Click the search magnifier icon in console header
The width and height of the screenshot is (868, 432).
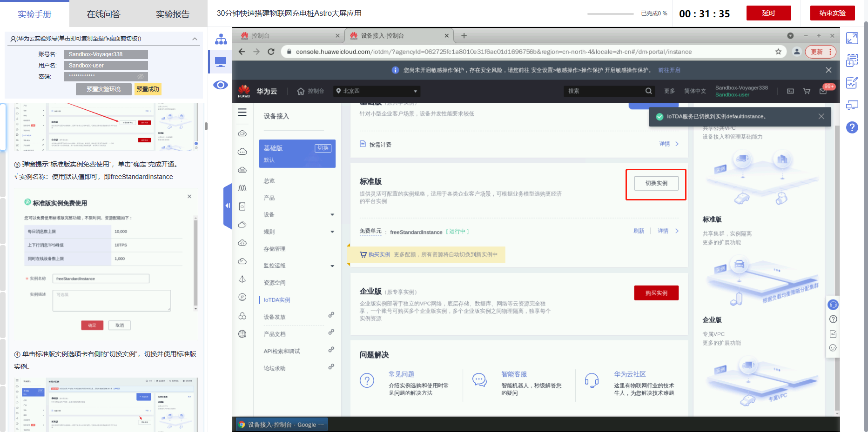[648, 91]
